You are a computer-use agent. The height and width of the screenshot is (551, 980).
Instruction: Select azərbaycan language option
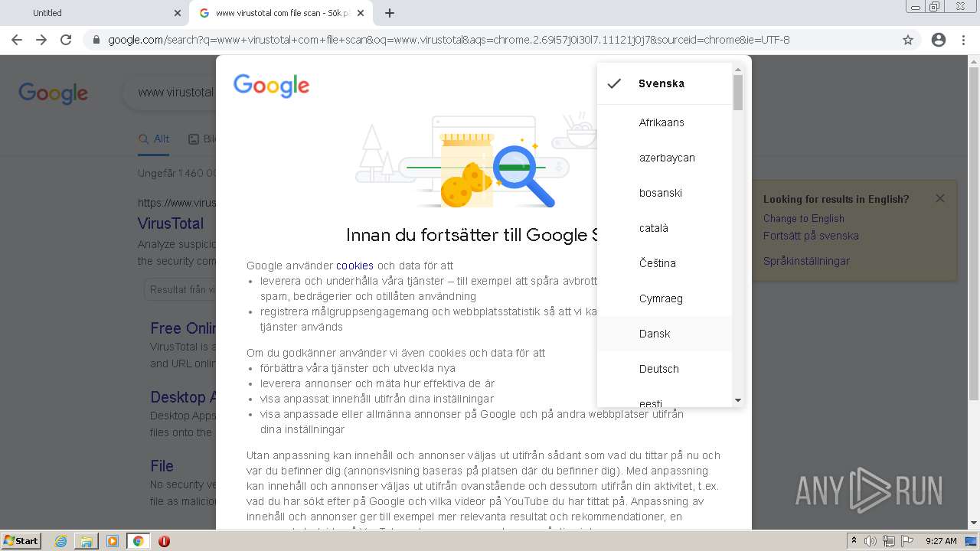[x=665, y=158]
